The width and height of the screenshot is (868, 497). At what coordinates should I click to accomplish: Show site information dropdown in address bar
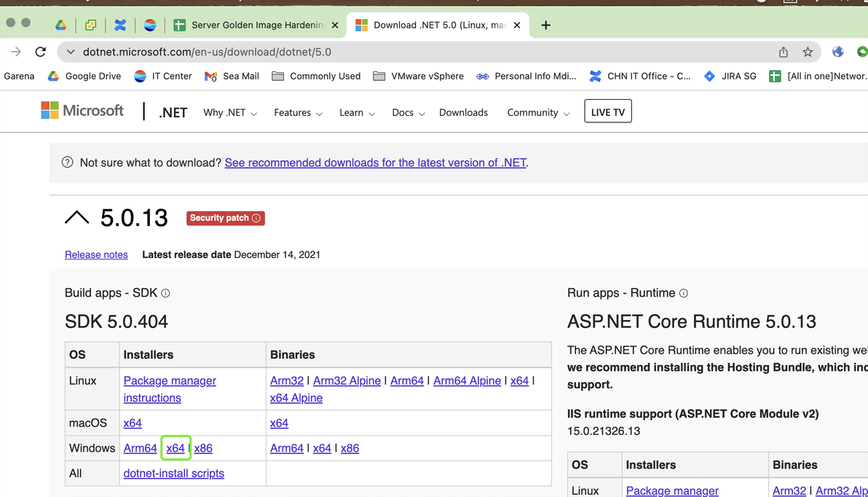[x=71, y=52]
